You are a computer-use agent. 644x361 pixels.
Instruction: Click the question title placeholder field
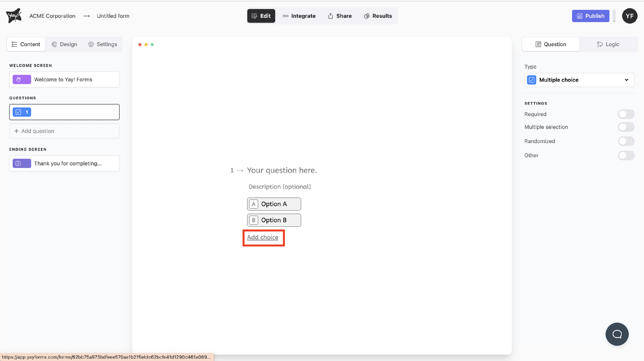click(282, 170)
